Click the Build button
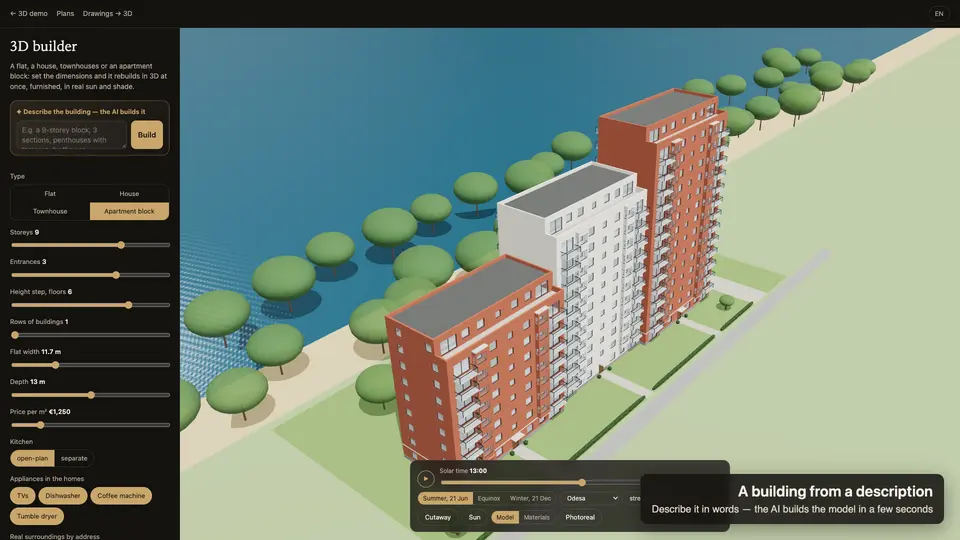 click(147, 135)
